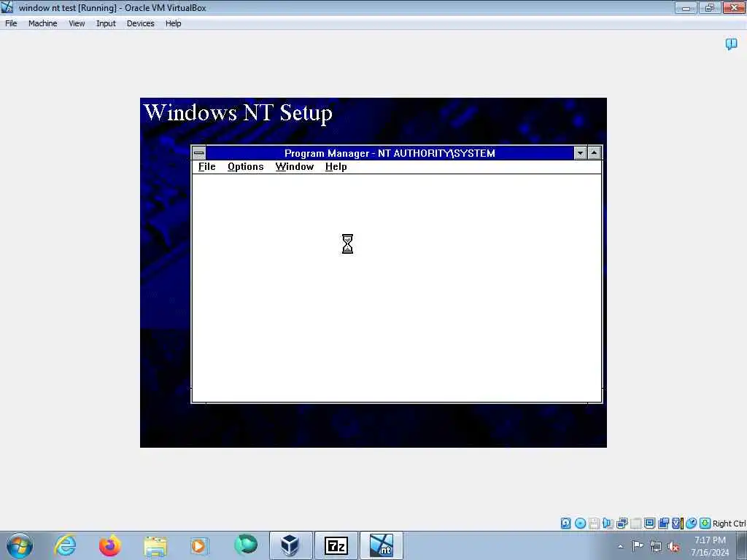
Task: Open green round app on taskbar
Action: point(245,545)
